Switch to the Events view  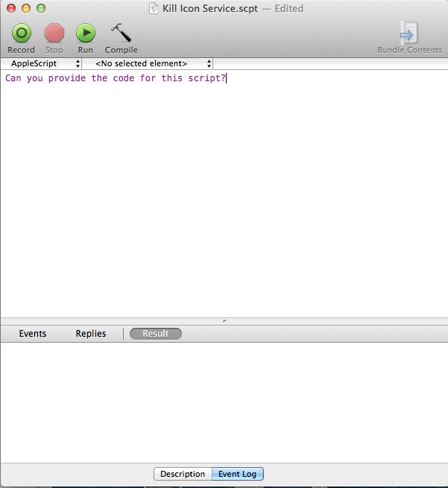[x=33, y=333]
